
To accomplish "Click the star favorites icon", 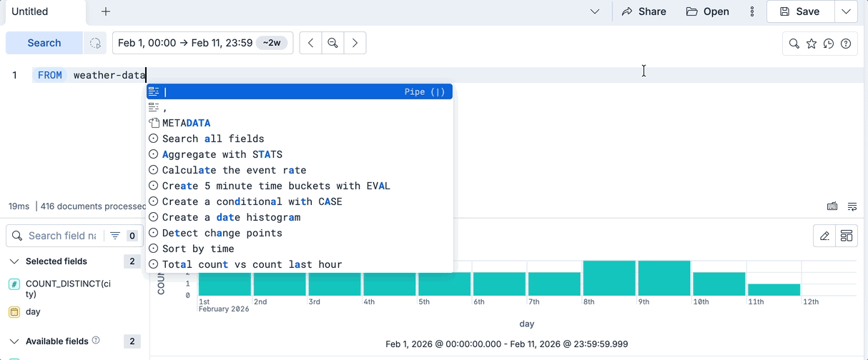I will (x=812, y=44).
